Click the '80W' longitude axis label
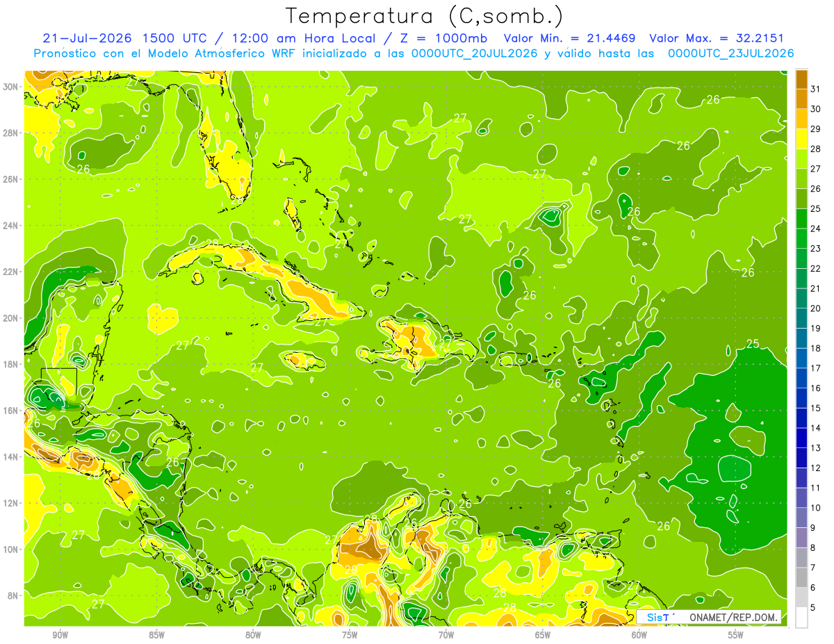This screenshot has height=644, width=834. (253, 635)
